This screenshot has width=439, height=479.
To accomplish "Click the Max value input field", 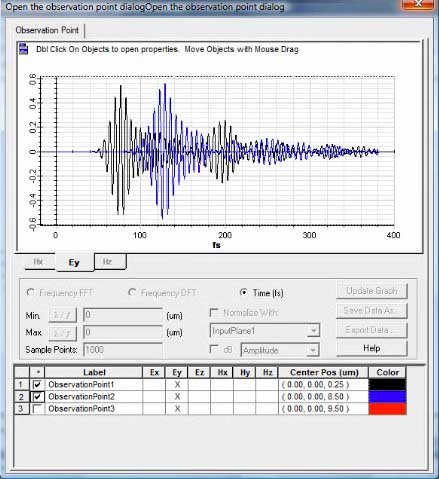I will pos(123,332).
